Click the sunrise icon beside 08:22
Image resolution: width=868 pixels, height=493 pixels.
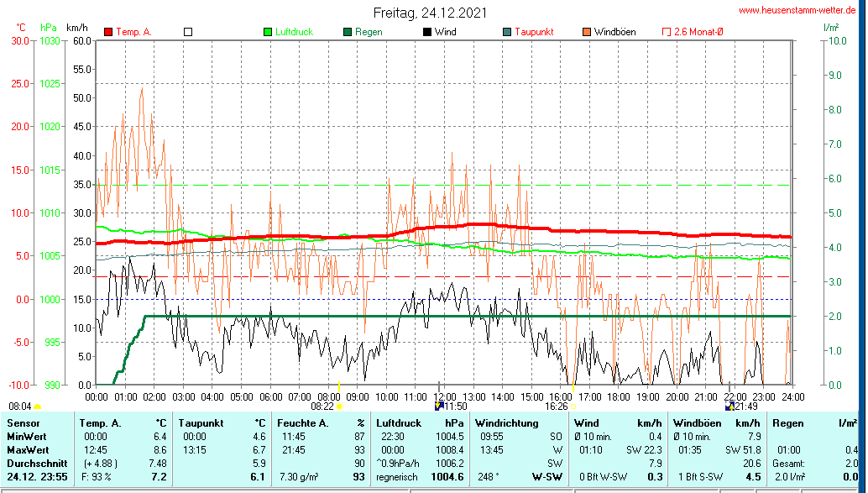tap(339, 406)
